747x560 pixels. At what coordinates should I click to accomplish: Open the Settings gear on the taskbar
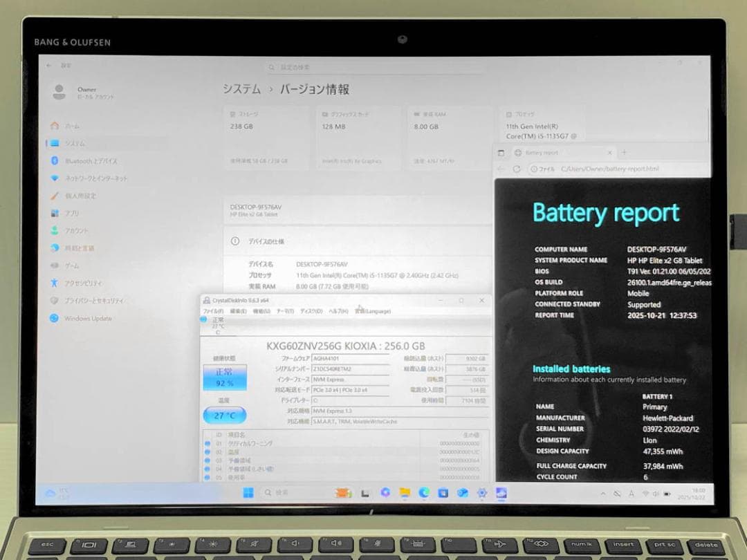tap(482, 493)
